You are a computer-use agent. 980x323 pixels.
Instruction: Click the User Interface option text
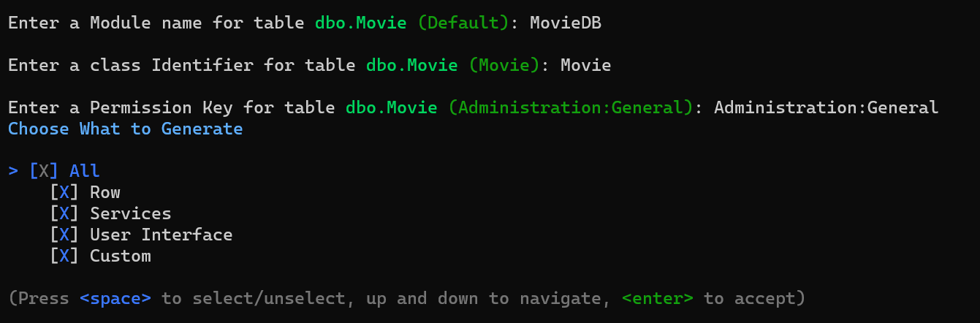tap(162, 235)
